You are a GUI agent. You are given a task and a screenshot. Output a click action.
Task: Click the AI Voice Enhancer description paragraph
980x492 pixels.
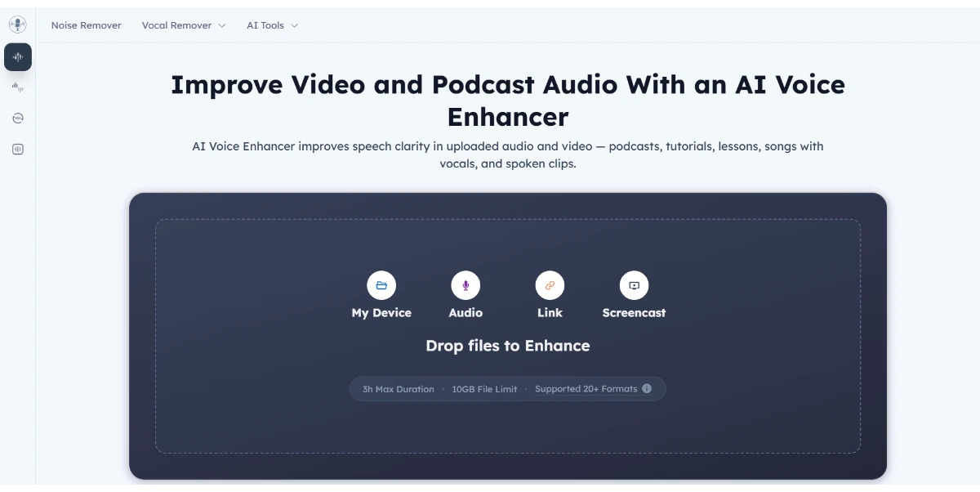tap(508, 154)
